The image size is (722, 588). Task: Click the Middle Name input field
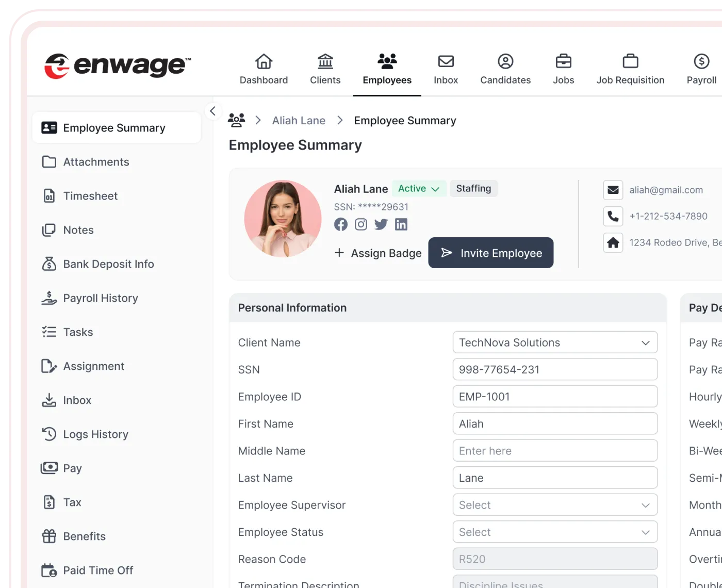[x=555, y=451]
